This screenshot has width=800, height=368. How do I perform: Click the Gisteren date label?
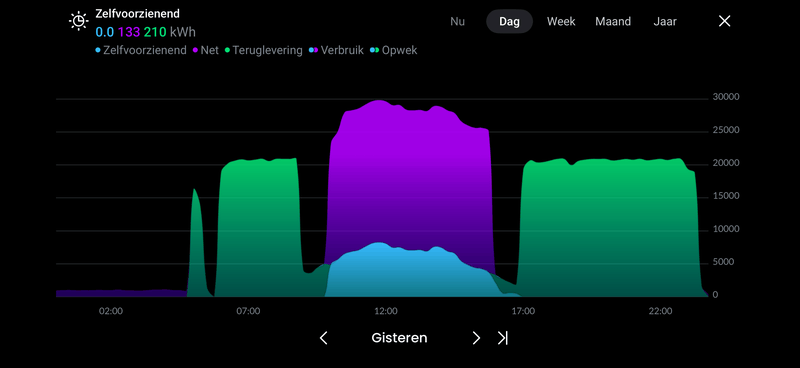pyautogui.click(x=399, y=338)
